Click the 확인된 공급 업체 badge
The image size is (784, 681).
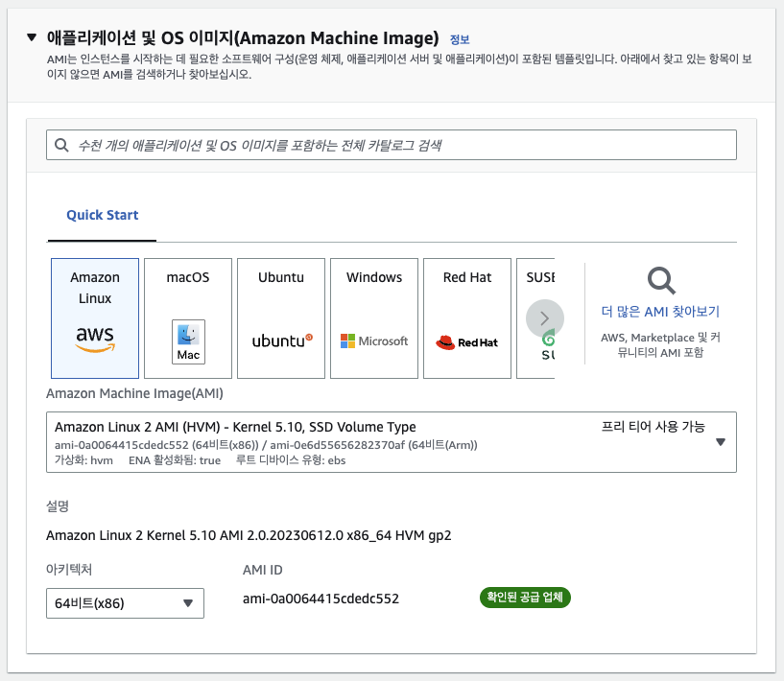click(525, 598)
